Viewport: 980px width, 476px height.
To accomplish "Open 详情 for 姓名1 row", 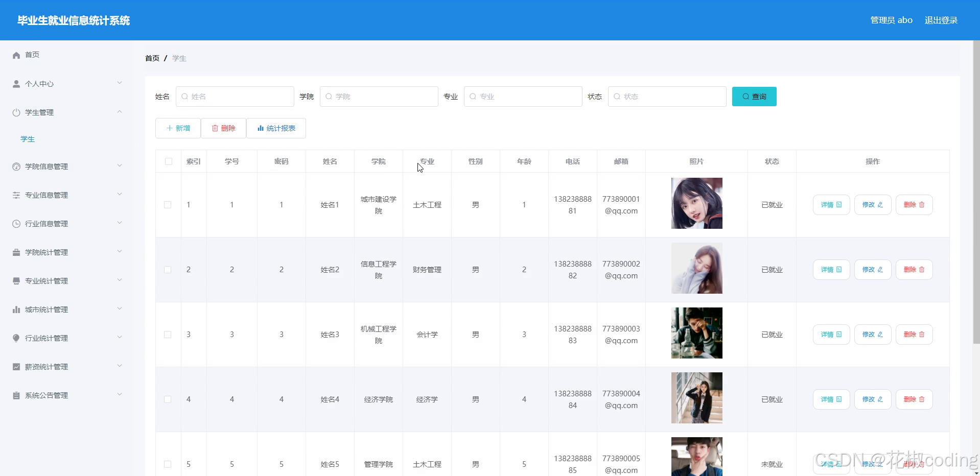I will pos(831,205).
